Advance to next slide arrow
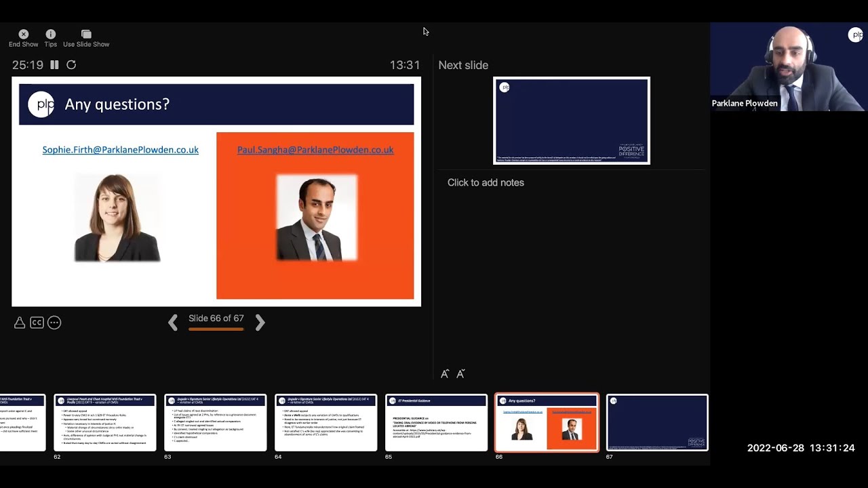 point(260,323)
